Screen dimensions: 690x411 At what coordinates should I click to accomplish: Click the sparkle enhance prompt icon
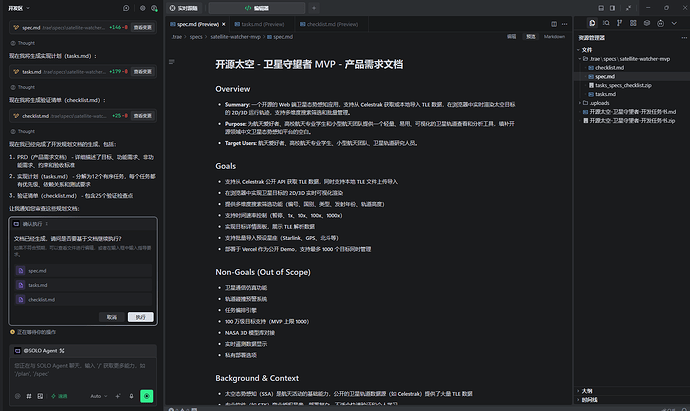pos(118,396)
